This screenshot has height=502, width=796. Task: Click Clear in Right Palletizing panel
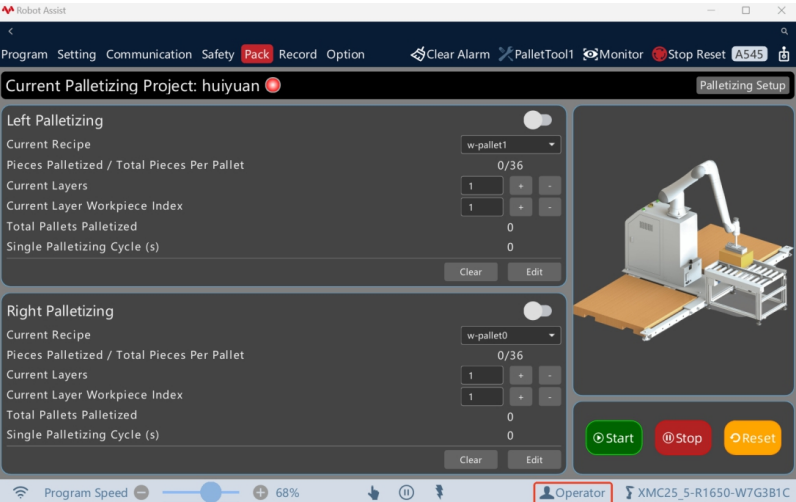pos(471,460)
